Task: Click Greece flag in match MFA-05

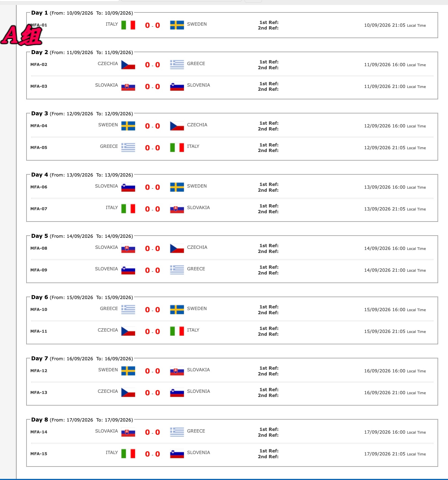Action: (x=128, y=148)
